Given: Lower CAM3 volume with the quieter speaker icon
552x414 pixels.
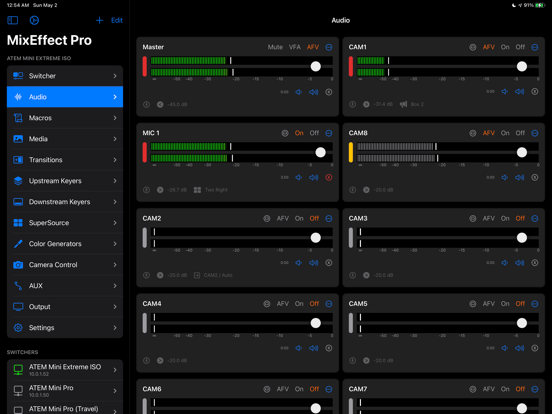Looking at the screenshot, I should pyautogui.click(x=504, y=263).
